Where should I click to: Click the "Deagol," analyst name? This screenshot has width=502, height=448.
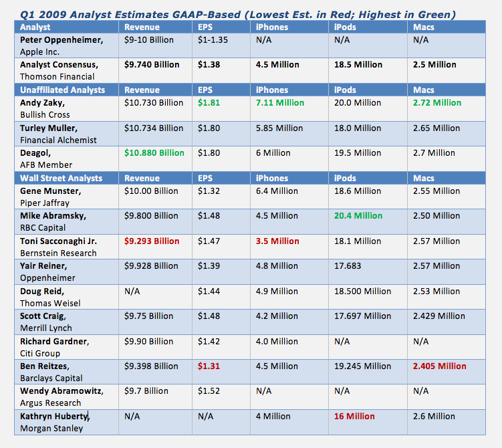35,153
